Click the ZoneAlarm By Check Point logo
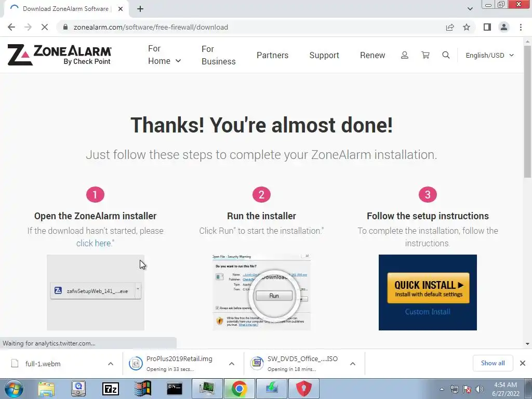The width and height of the screenshot is (532, 399). point(59,55)
